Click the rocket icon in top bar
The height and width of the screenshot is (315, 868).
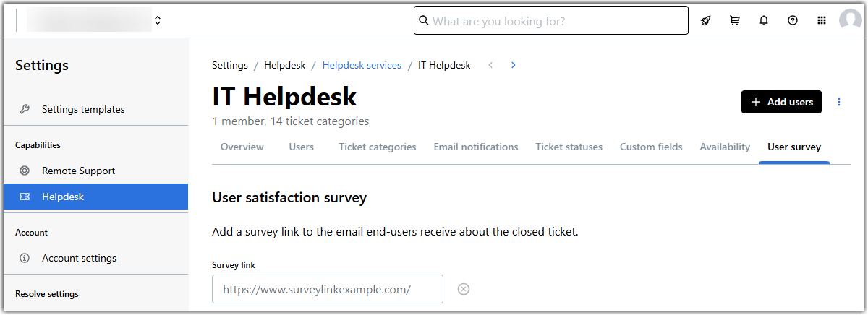pos(706,21)
